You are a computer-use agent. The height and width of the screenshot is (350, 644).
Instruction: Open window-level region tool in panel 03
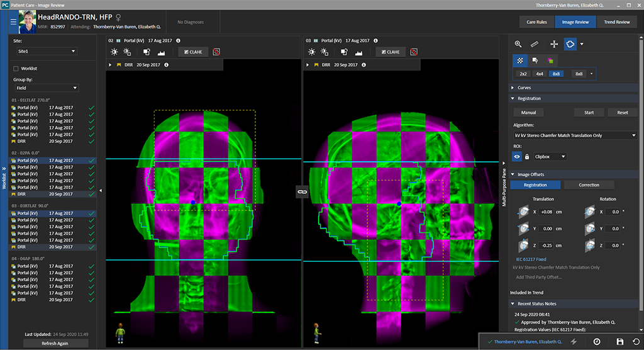(325, 52)
